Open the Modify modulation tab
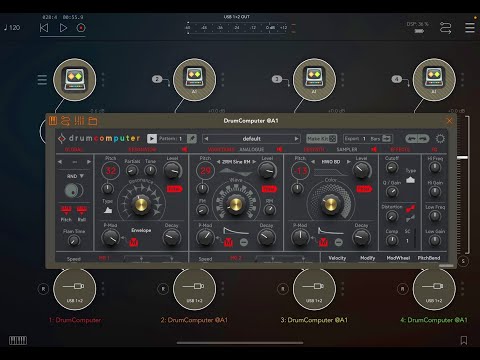This screenshot has height=360, width=480. 367,258
